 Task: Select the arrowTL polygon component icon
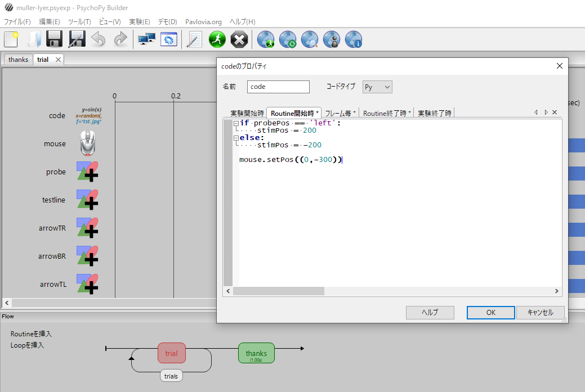coord(88,284)
